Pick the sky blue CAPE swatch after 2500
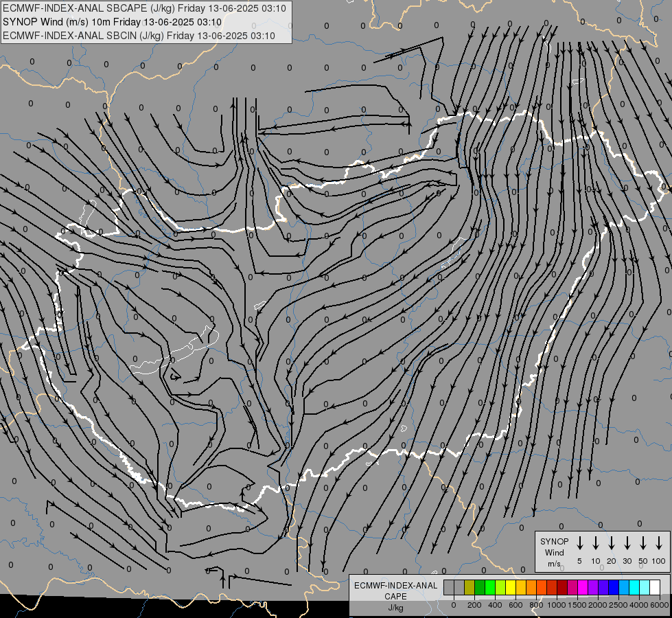Image resolution: width=672 pixels, height=618 pixels. tap(623, 587)
